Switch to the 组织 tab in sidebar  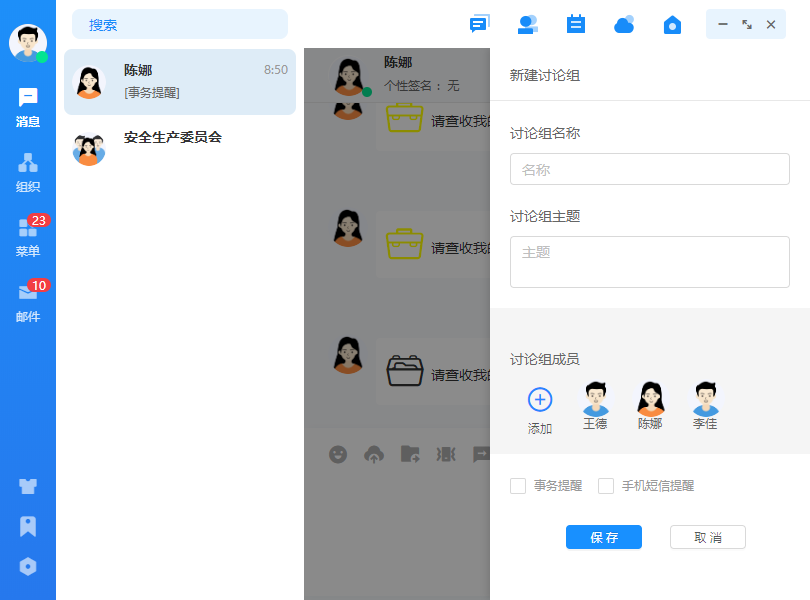coord(28,172)
